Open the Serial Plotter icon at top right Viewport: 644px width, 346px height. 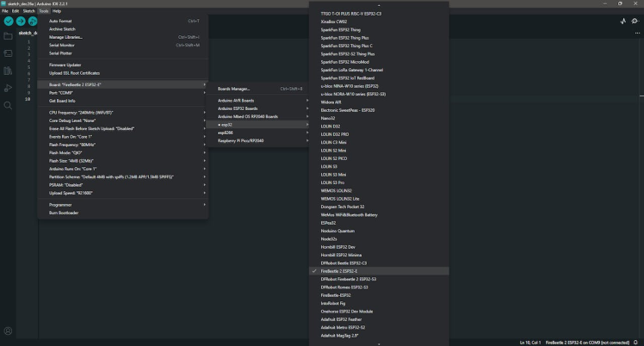coord(622,21)
